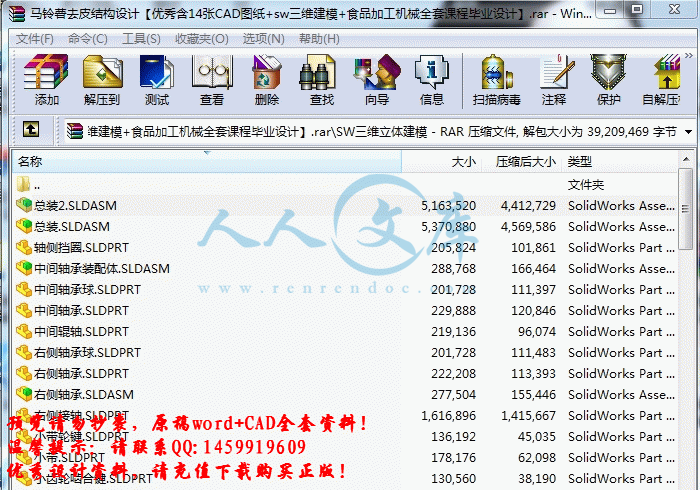Click the 测试 (Test) archive icon
The image size is (700, 490).
pos(156,80)
